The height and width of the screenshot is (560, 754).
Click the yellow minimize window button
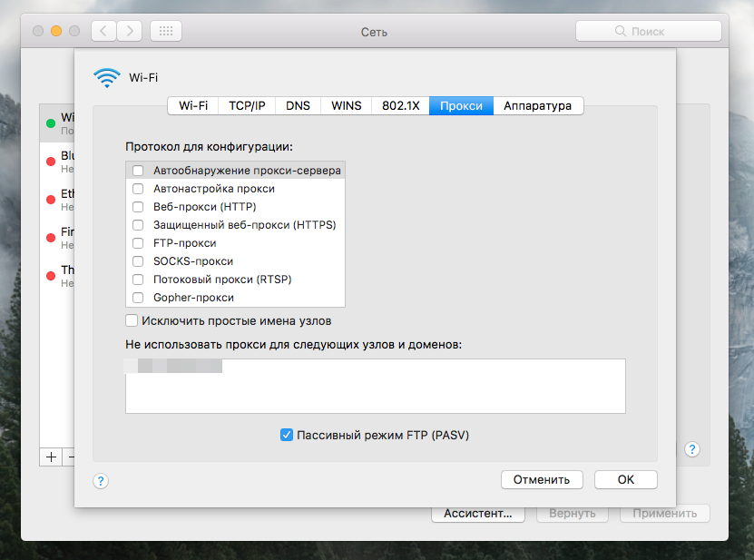click(x=56, y=31)
